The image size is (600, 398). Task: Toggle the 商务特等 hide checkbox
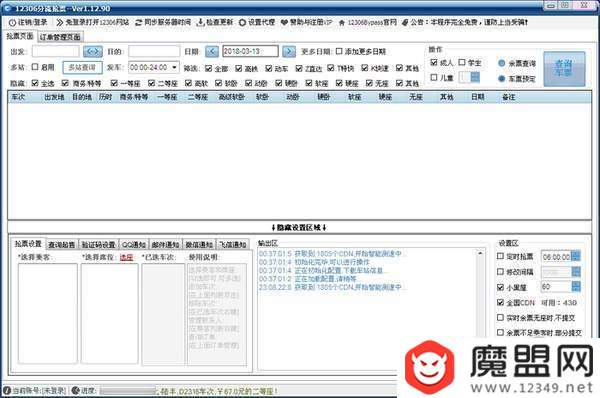point(65,83)
